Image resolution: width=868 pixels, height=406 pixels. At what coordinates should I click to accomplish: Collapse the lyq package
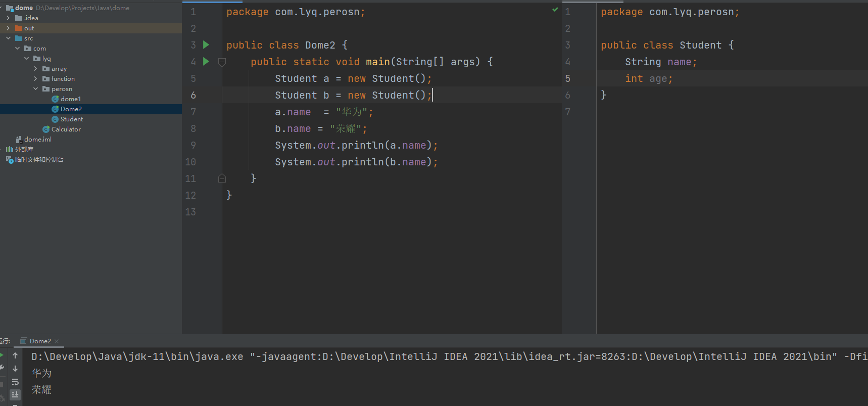click(x=26, y=59)
